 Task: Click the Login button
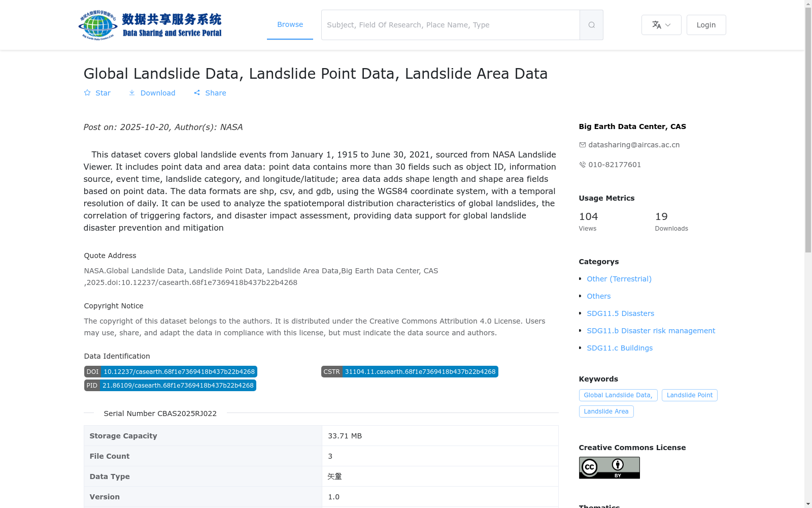click(706, 25)
